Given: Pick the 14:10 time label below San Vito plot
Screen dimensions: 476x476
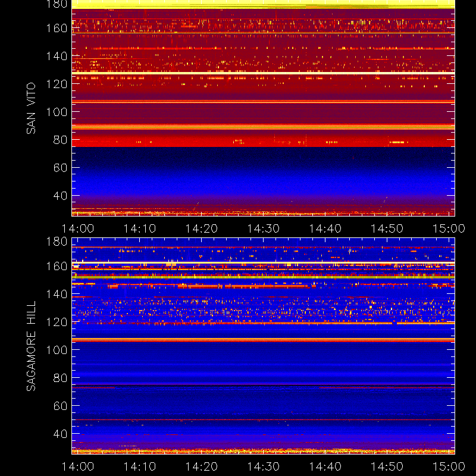Looking at the screenshot, I should coord(140,228).
